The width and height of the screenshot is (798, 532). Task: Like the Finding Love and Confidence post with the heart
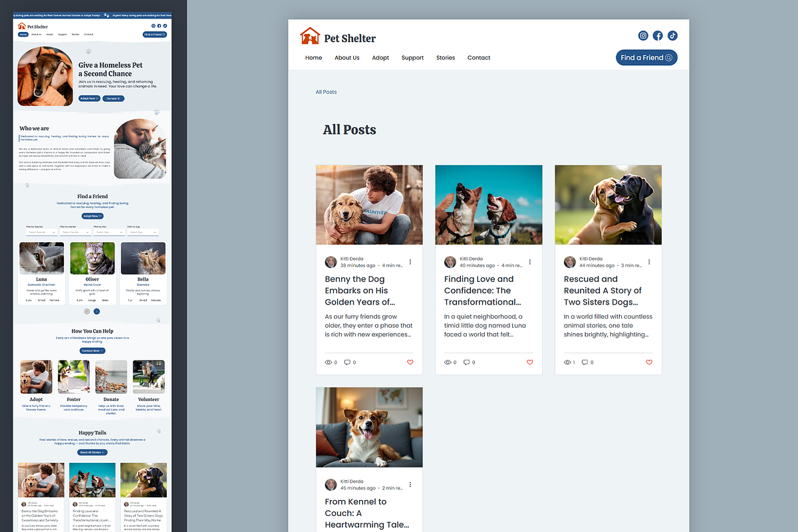[530, 362]
